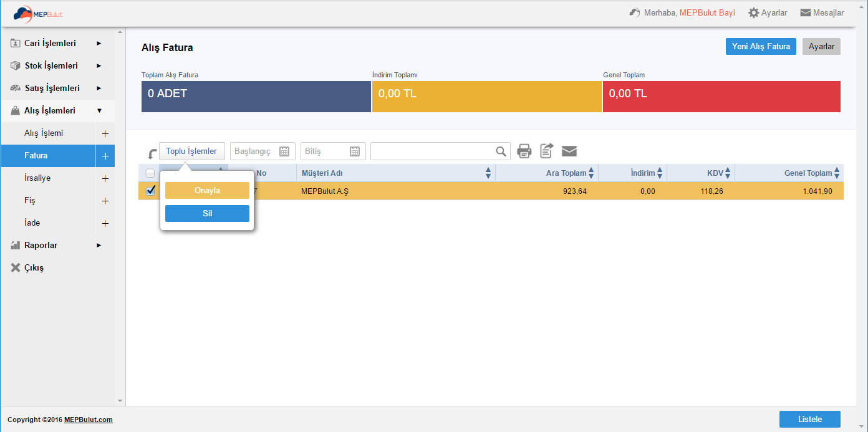Click the Sil button in the popup
This screenshot has width=868, height=432.
tap(207, 213)
